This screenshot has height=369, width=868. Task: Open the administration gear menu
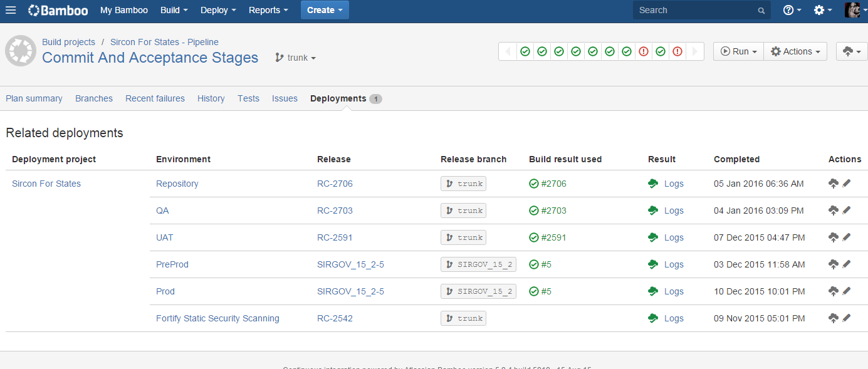(x=822, y=10)
